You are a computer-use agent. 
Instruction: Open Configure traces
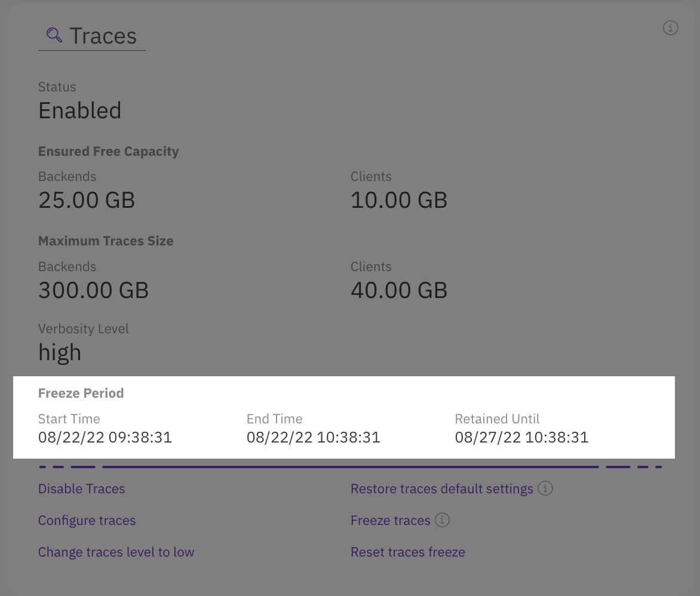coord(87,521)
